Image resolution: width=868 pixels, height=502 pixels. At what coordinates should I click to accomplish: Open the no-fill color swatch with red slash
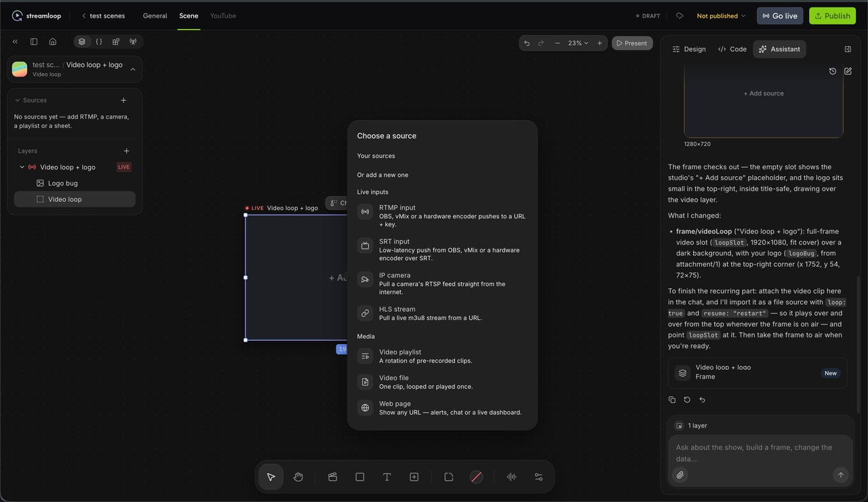(x=476, y=477)
